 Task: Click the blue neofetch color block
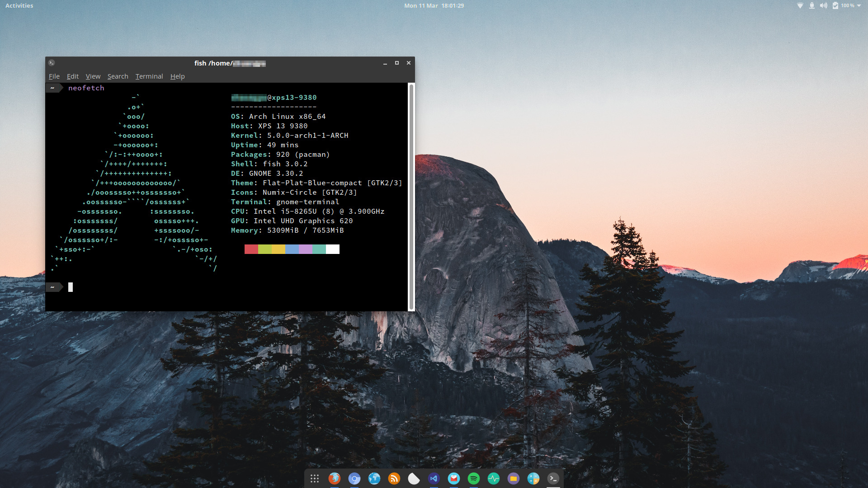click(x=292, y=249)
